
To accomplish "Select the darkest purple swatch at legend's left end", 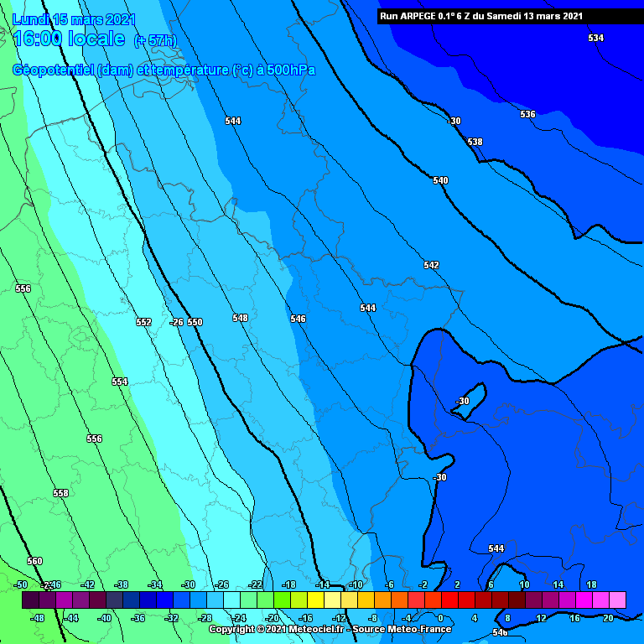I will tap(30, 600).
